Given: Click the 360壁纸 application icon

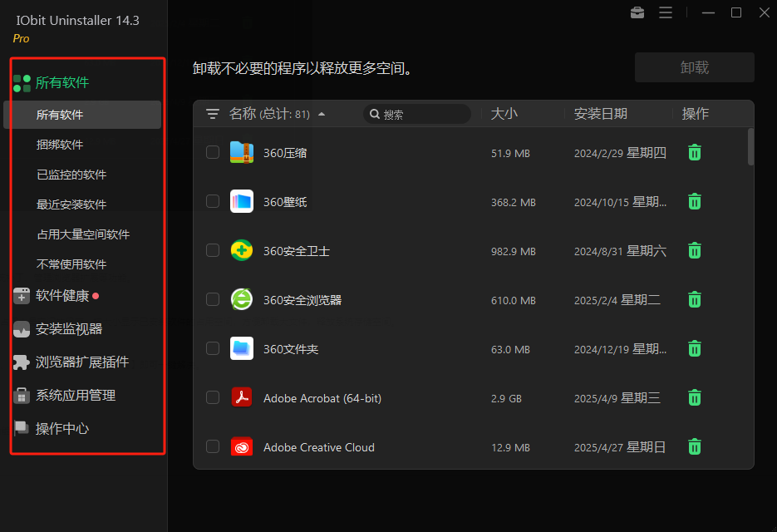Looking at the screenshot, I should [x=242, y=202].
